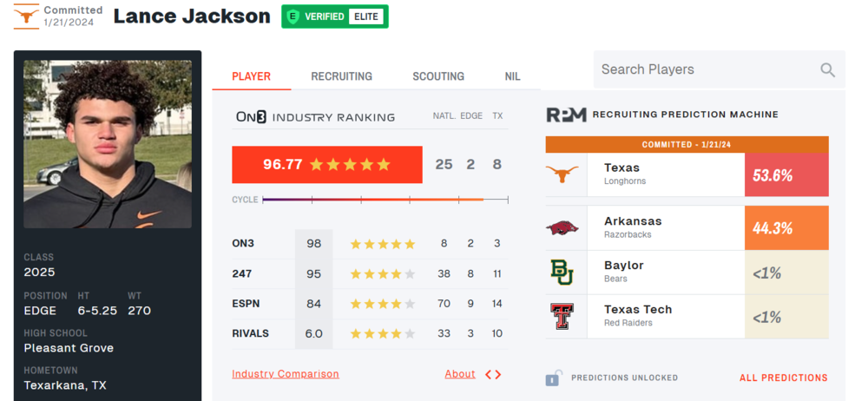Click the About link
The height and width of the screenshot is (401, 868).
[460, 374]
